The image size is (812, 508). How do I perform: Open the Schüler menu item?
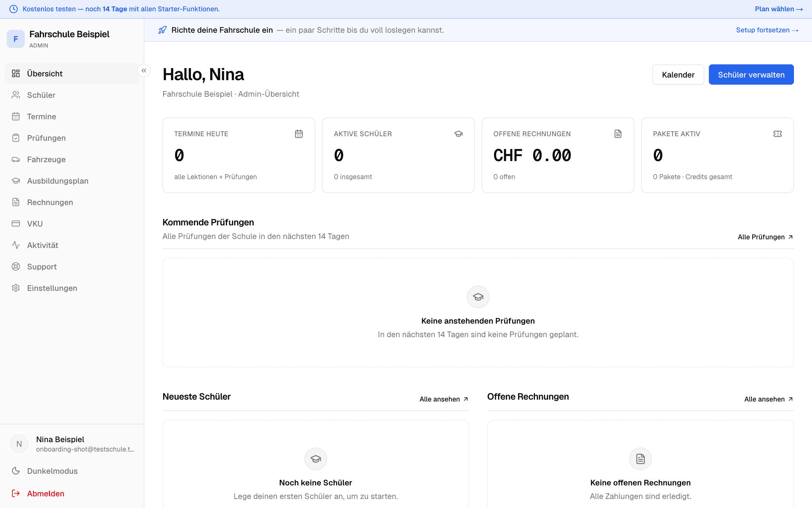click(72, 95)
